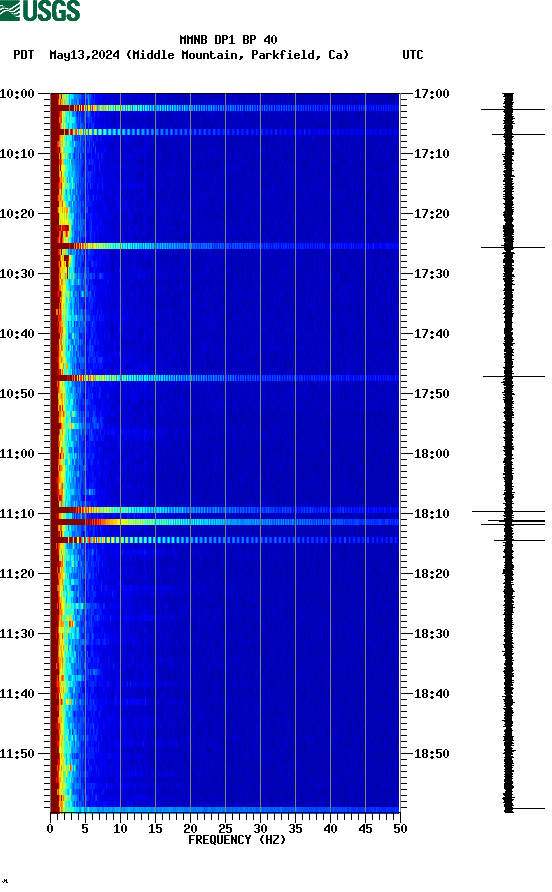
Task: Click the largest seismogram spike near 18:10 UTC
Action: tap(508, 511)
